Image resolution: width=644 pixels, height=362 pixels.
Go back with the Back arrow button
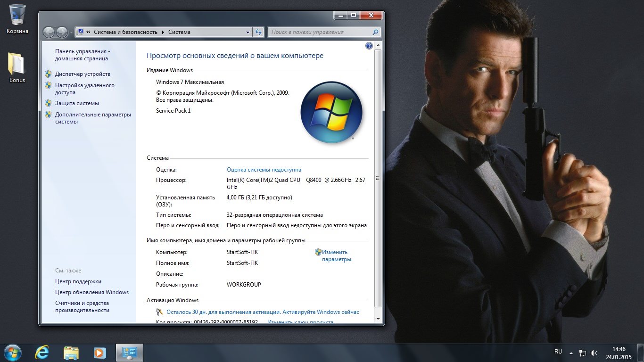[x=49, y=32]
